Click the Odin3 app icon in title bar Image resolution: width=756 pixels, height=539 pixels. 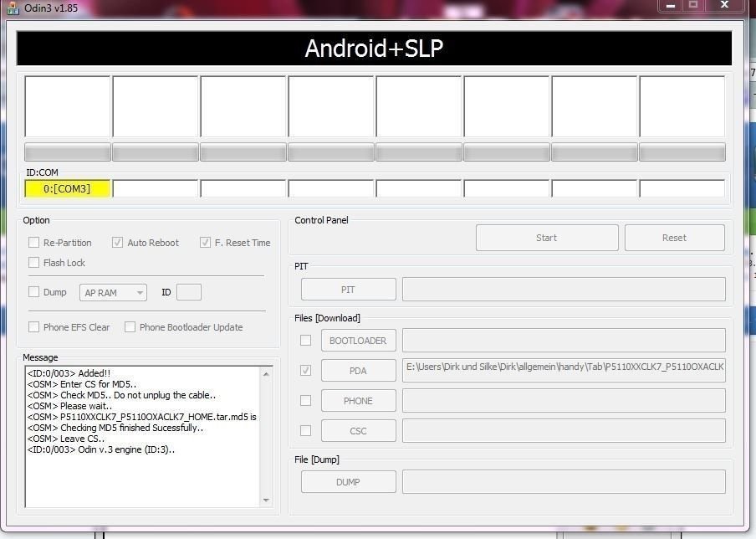pos(13,8)
